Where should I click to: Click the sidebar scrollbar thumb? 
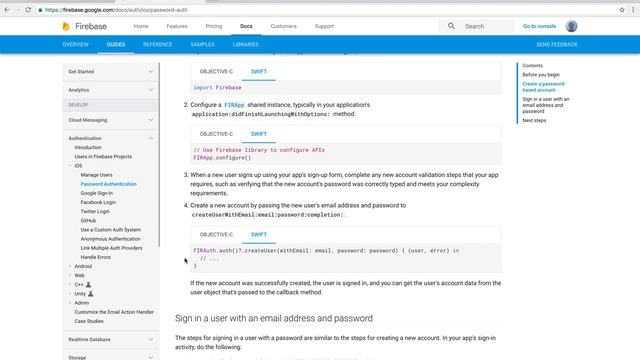tap(159, 154)
